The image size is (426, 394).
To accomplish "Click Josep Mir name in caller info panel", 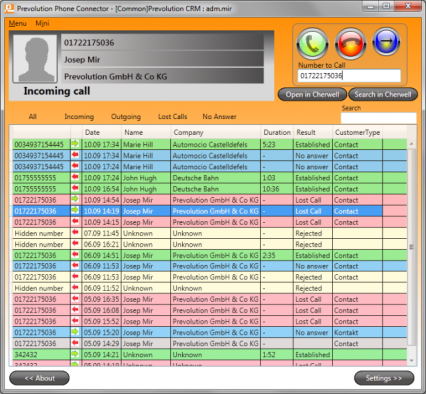I will pyautogui.click(x=82, y=60).
